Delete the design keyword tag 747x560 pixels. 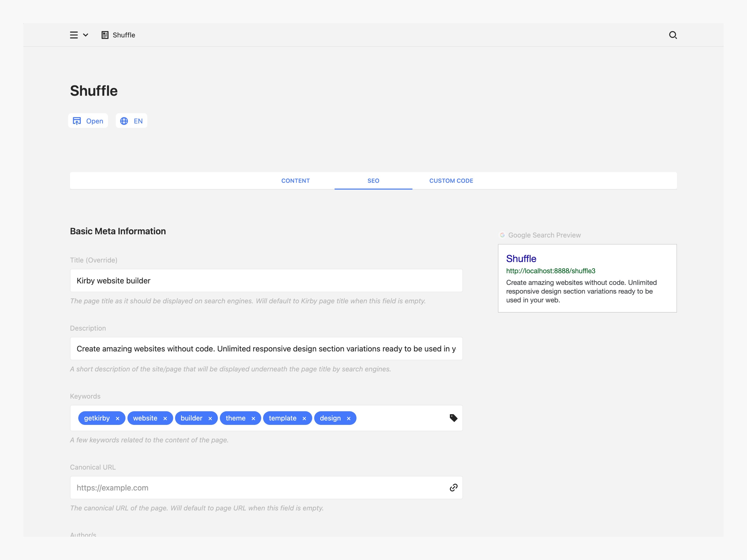point(349,419)
